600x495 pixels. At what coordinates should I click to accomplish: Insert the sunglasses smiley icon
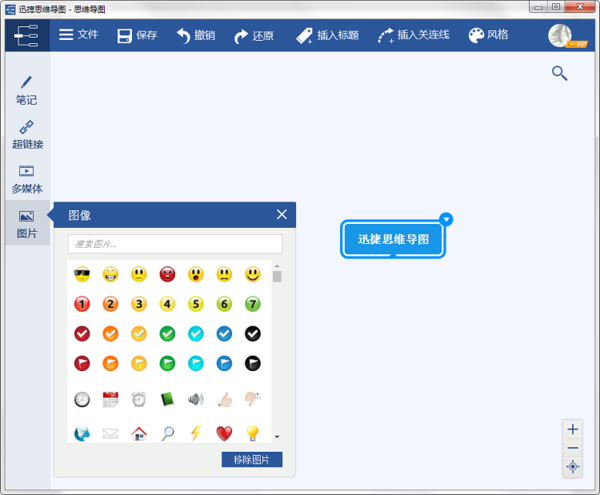82,274
